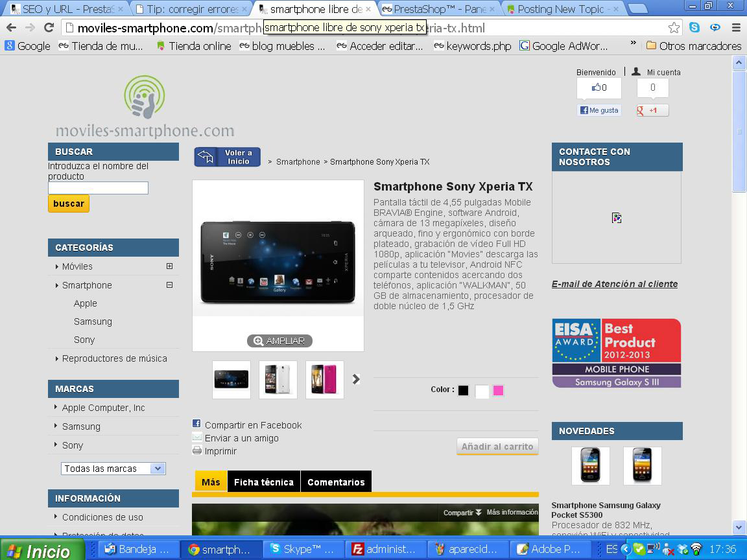Click Facebook Me gusta button
This screenshot has height=560, width=747.
click(599, 110)
